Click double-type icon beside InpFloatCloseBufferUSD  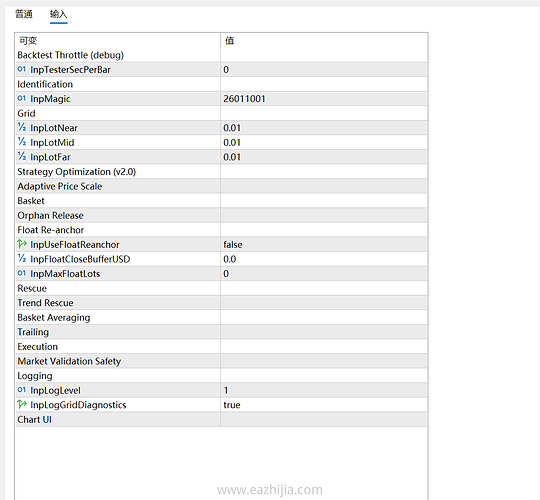(x=22, y=259)
